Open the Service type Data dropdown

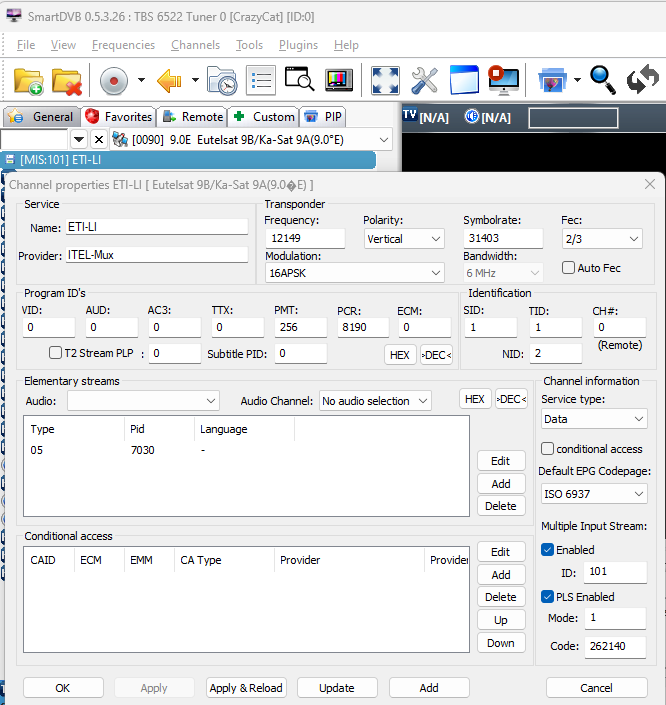(594, 419)
